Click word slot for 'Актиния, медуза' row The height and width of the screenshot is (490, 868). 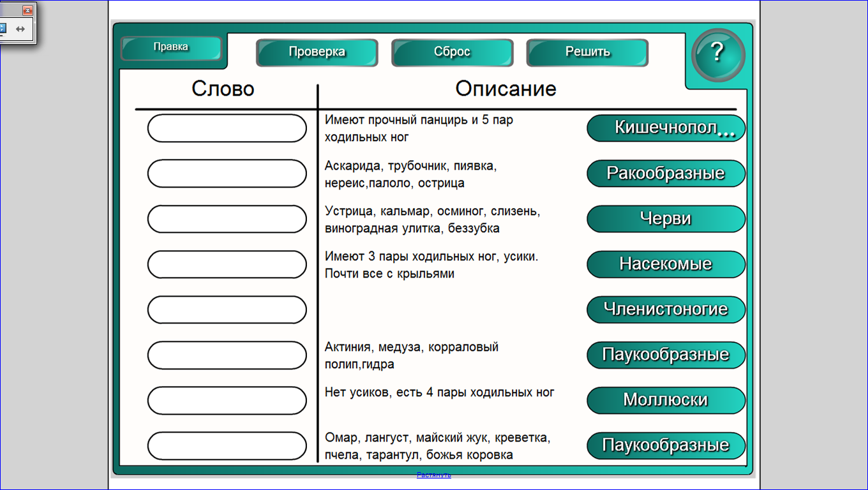227,355
